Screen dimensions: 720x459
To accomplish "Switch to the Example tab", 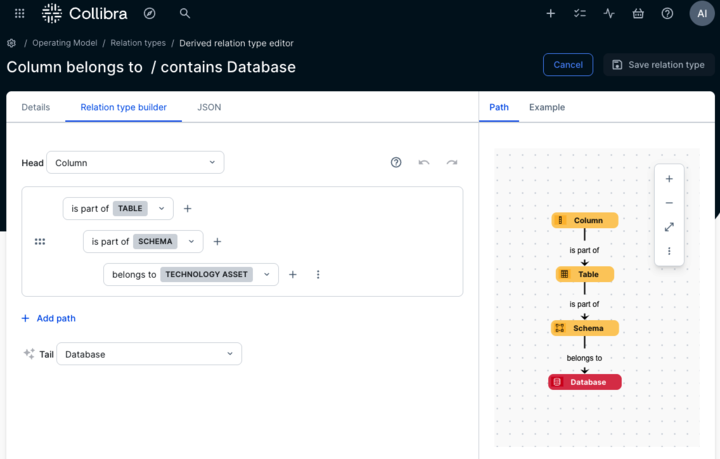I will click(x=547, y=107).
